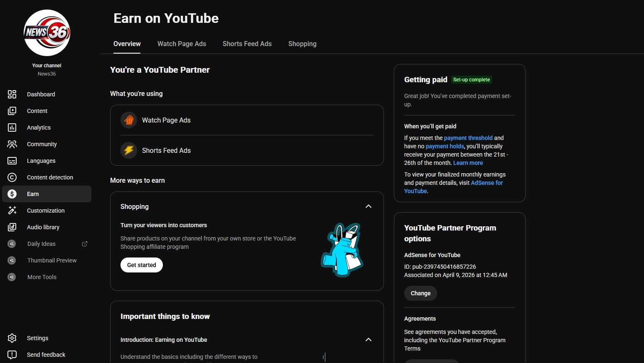Click the external link icon beside Daily Ideas
644x363 pixels.
tap(85, 244)
